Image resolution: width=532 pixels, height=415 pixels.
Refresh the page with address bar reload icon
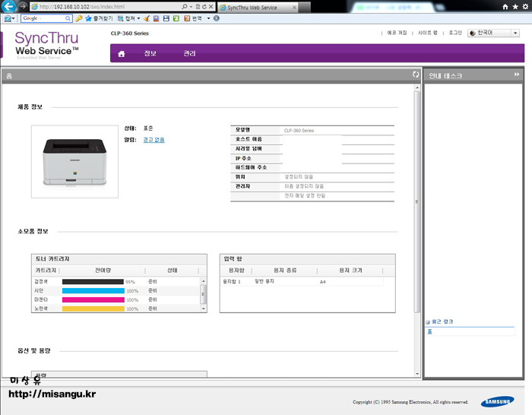(204, 6)
